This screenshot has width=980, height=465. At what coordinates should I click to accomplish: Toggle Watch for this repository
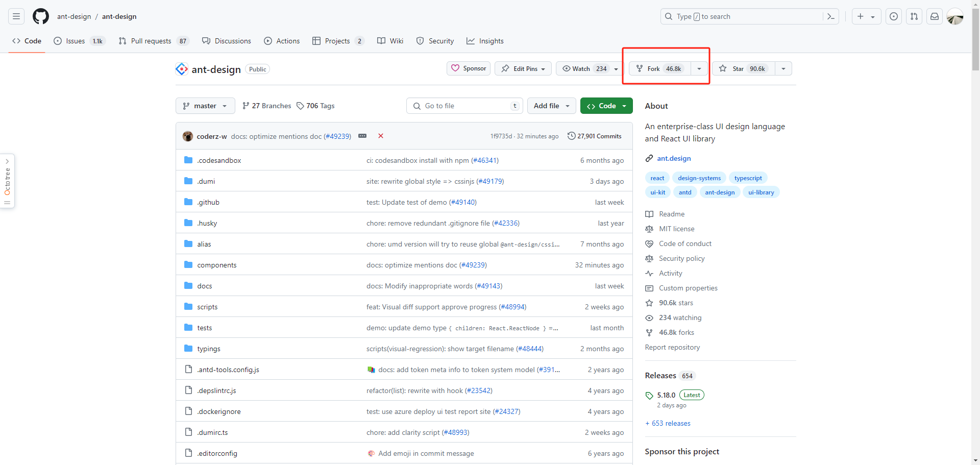click(x=584, y=68)
